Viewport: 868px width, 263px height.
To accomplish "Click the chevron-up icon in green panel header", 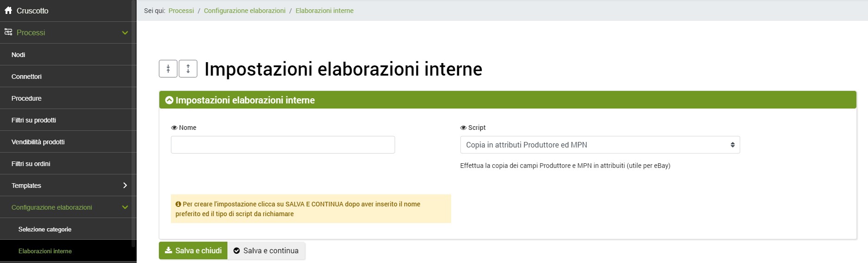I will [x=169, y=100].
